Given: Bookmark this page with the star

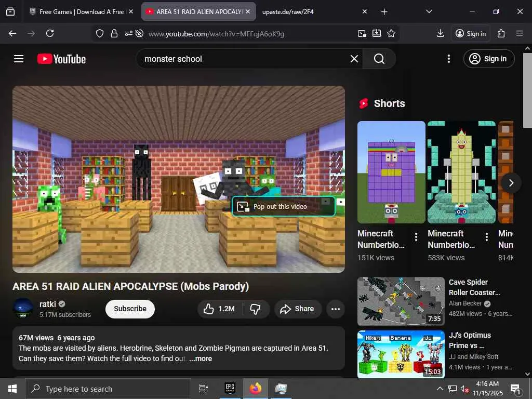Looking at the screenshot, I should [x=391, y=33].
